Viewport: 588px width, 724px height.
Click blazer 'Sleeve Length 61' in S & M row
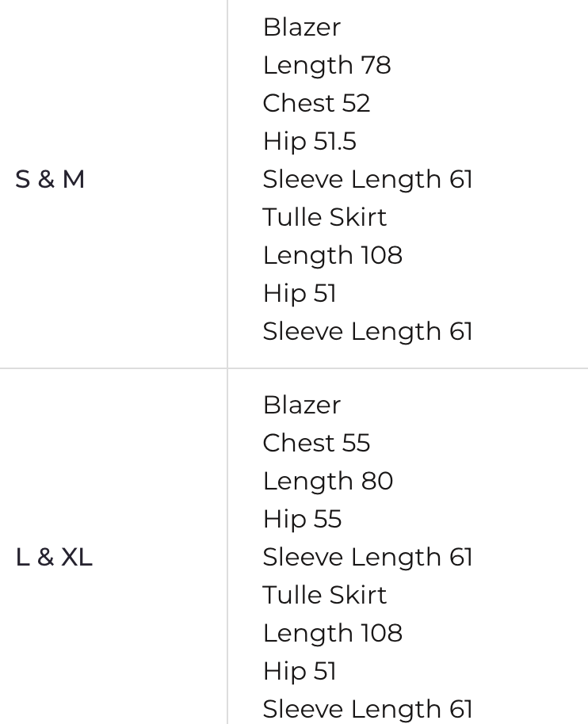[x=368, y=179]
